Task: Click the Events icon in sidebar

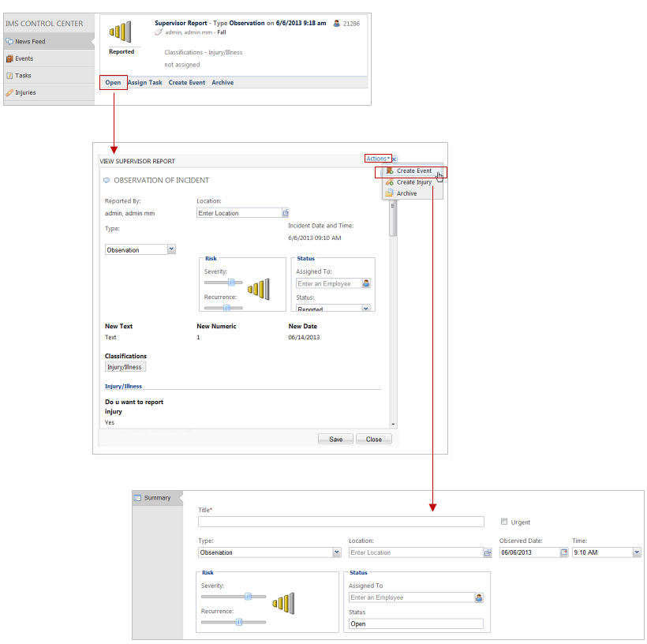Action: 9,58
